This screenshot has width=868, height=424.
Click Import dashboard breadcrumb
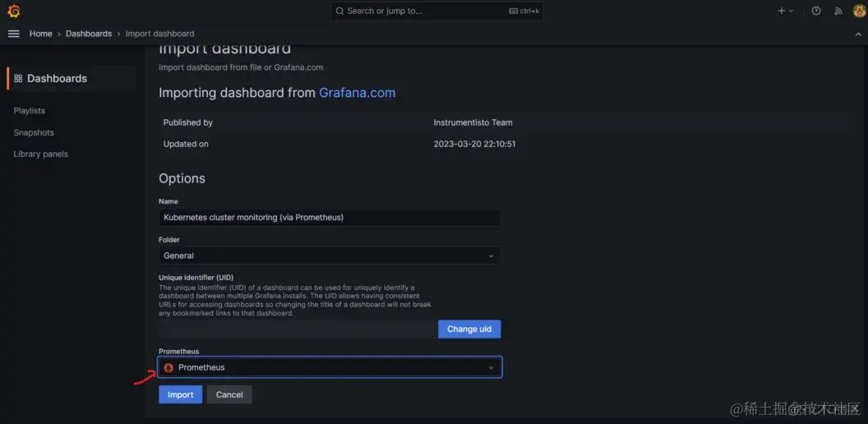(160, 34)
